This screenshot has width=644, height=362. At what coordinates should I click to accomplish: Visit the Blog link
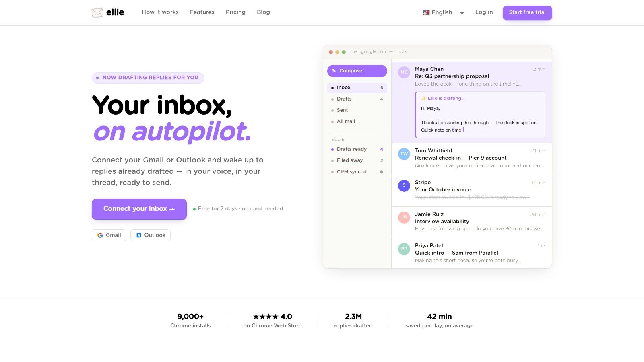pos(263,12)
